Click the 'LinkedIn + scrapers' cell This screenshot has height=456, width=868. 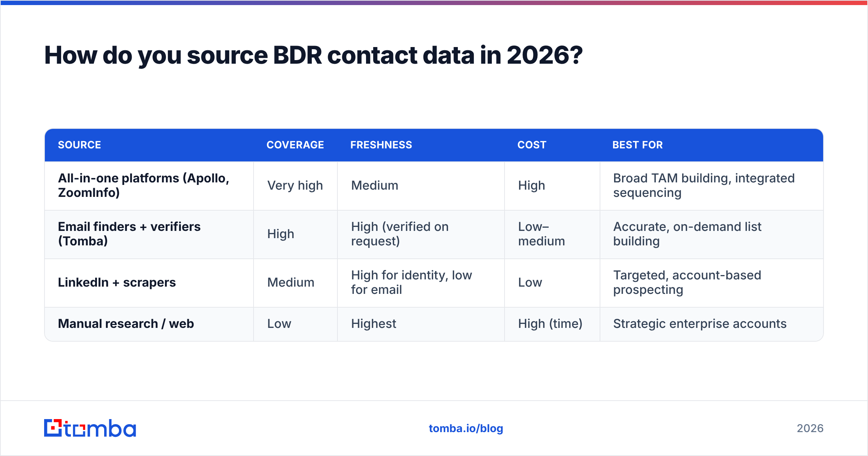149,283
